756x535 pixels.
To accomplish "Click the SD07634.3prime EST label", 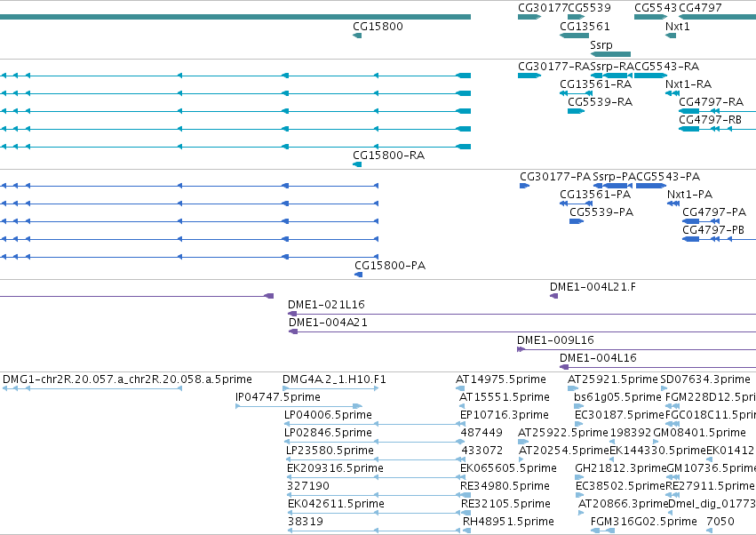I will [x=704, y=379].
